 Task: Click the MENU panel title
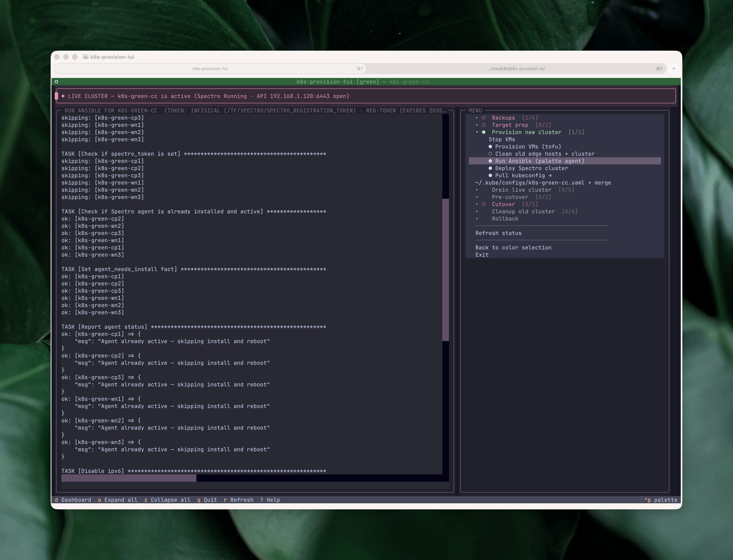click(475, 111)
